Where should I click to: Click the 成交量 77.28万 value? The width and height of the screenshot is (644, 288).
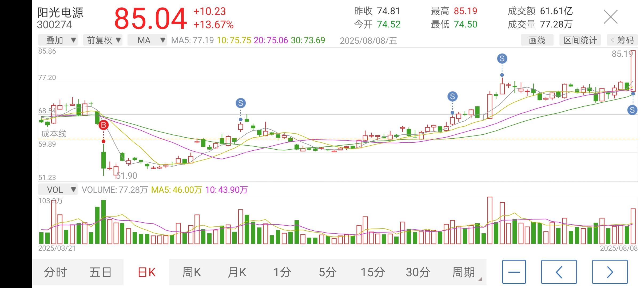coord(540,24)
